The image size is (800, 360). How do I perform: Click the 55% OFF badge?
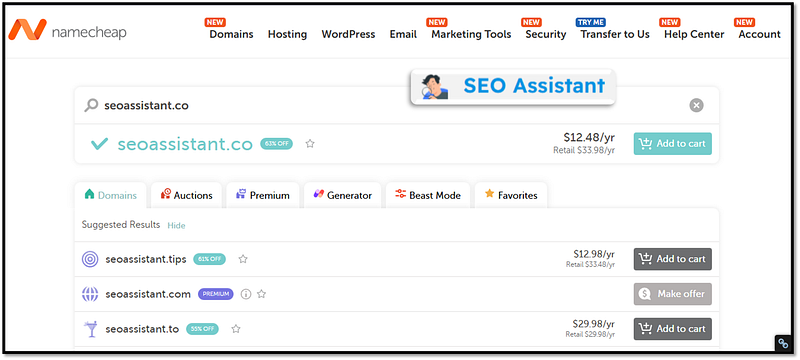tap(202, 329)
